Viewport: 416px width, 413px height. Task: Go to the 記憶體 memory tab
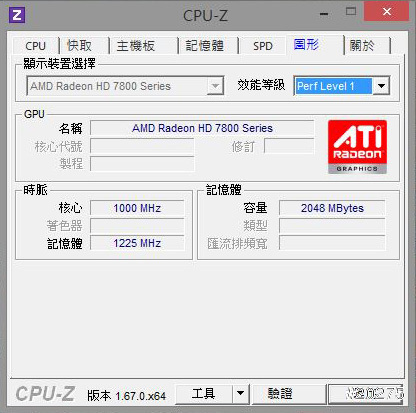(x=205, y=46)
